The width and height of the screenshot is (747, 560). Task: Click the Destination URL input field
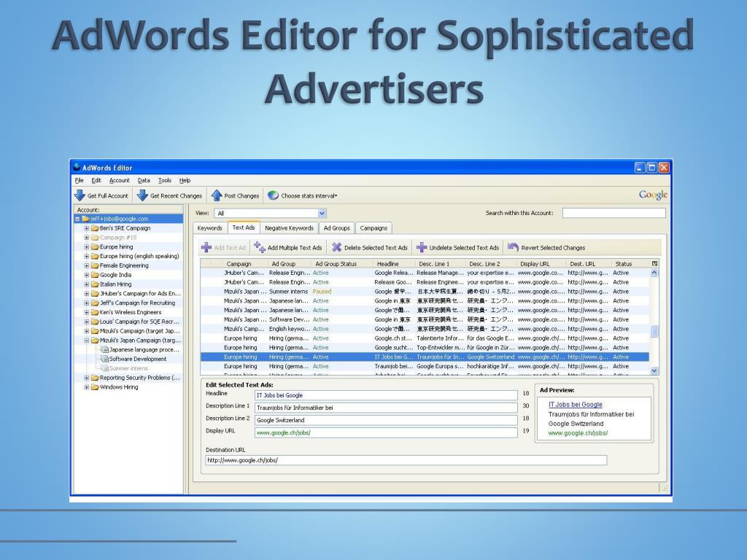[x=406, y=460]
